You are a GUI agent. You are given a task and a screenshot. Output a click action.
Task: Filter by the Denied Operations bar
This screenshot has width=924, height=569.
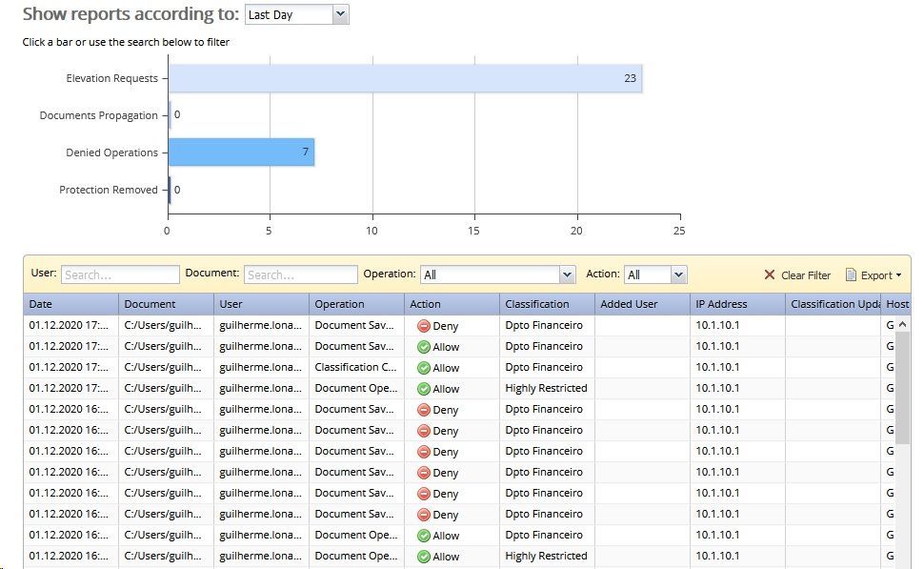click(x=241, y=152)
